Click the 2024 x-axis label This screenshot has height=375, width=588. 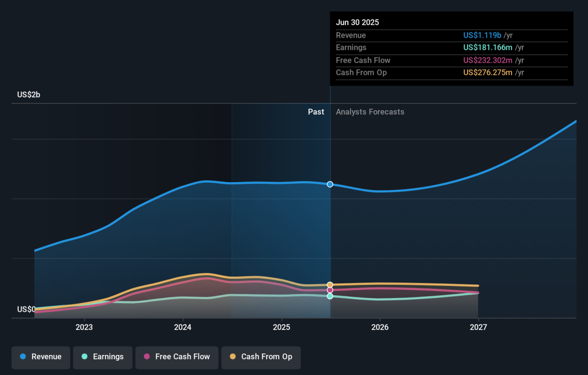click(183, 327)
